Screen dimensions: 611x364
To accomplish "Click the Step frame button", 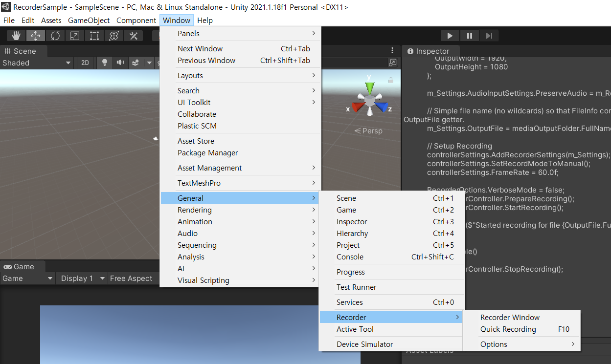I will tap(489, 36).
